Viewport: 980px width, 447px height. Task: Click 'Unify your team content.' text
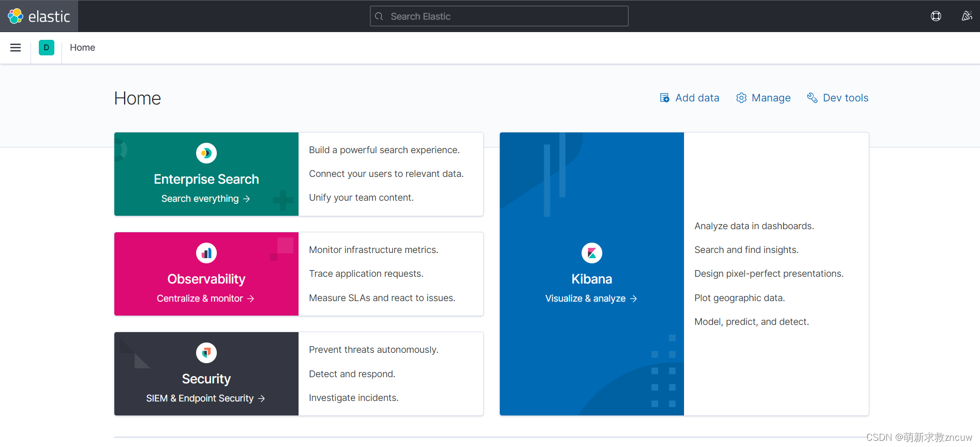[361, 198]
